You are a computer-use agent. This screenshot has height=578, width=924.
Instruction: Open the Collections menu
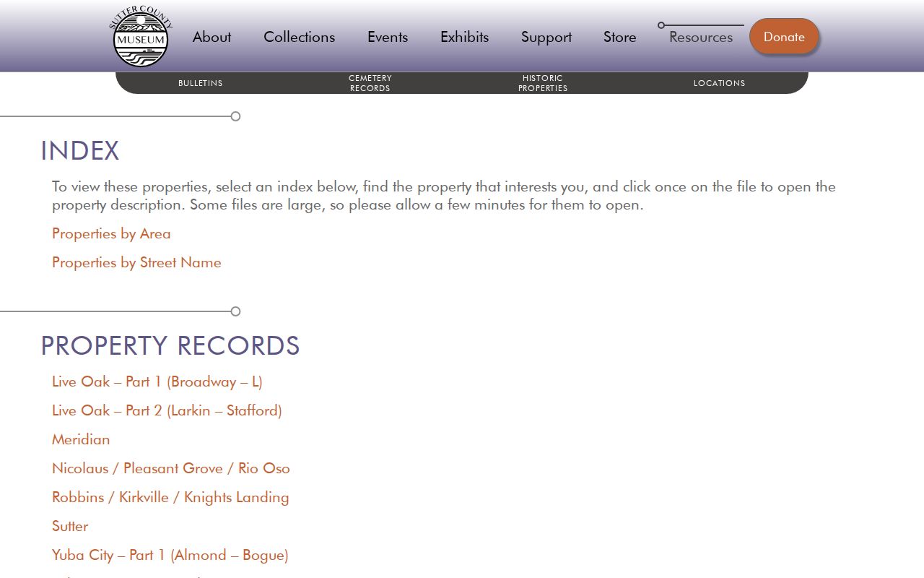(299, 37)
